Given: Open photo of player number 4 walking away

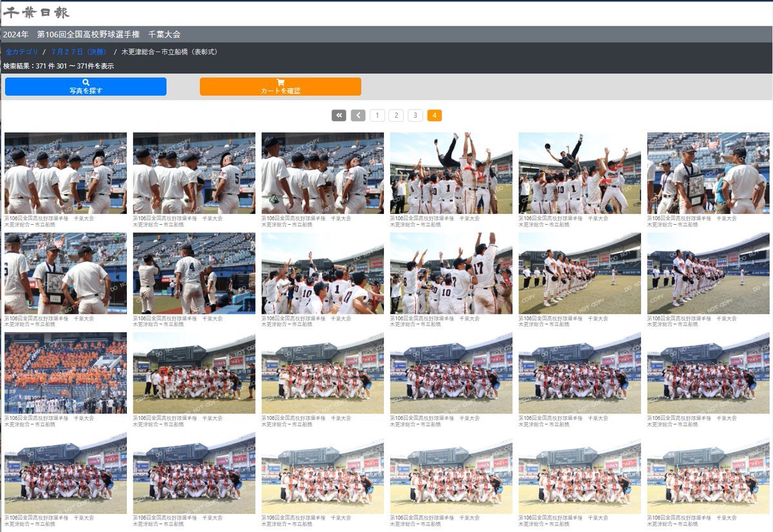Looking at the screenshot, I should coord(194,273).
